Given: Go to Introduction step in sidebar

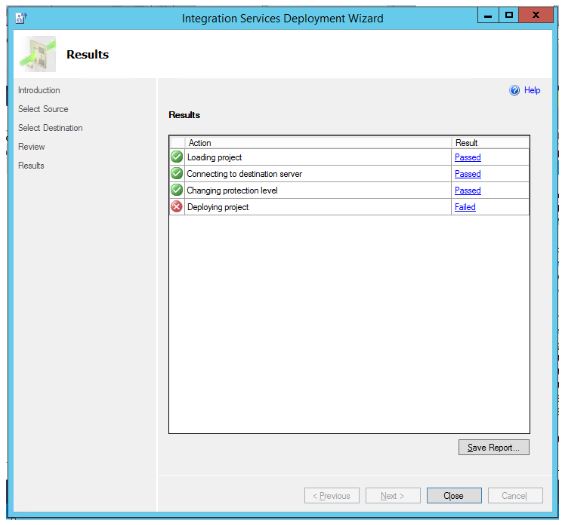Looking at the screenshot, I should (x=39, y=90).
